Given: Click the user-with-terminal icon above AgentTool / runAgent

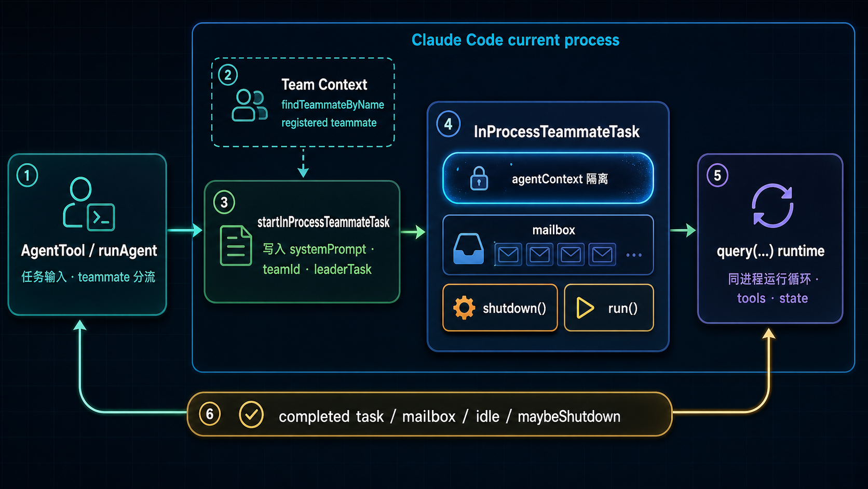Looking at the screenshot, I should click(x=89, y=204).
